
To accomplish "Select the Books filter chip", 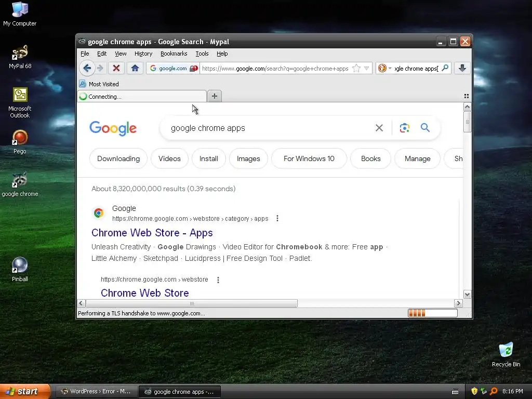I will click(x=370, y=158).
